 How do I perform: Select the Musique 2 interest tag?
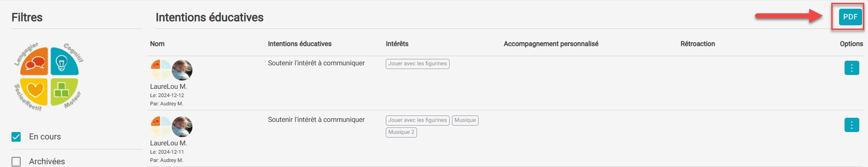point(401,132)
